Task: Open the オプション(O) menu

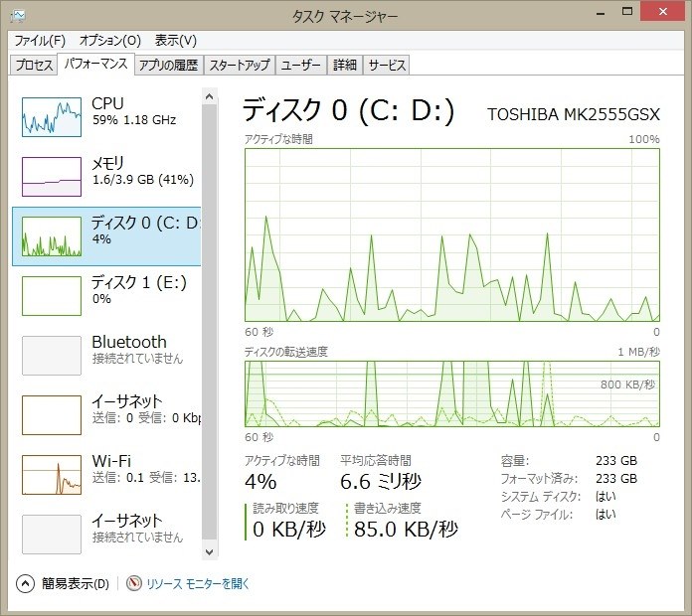Action: (x=110, y=41)
